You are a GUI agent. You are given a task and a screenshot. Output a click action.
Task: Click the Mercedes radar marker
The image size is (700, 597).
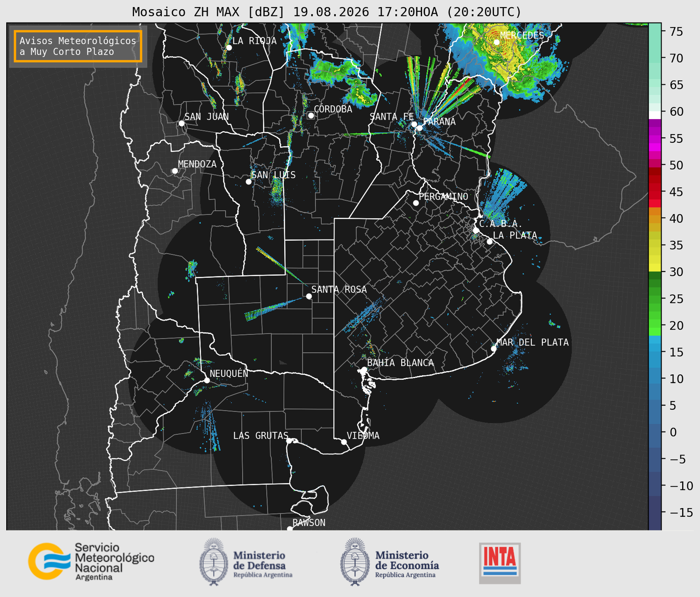pos(497,42)
